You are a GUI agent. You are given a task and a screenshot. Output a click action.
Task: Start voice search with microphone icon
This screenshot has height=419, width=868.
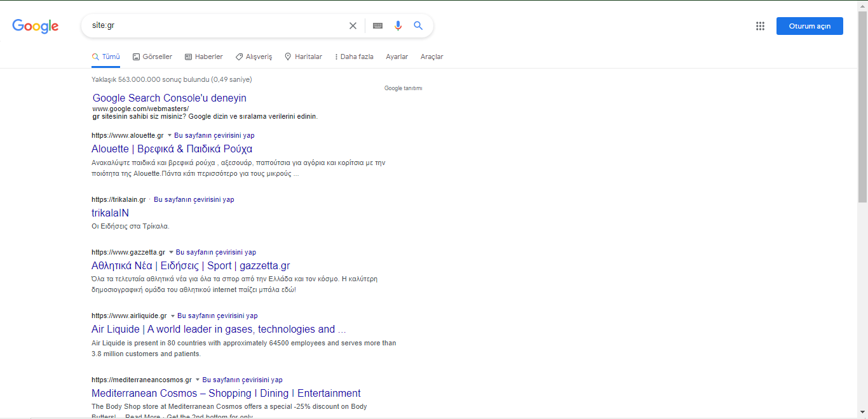[398, 26]
